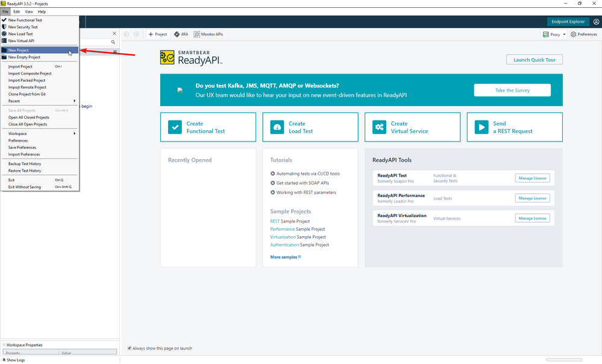
Task: Open Preferences via the gear icon
Action: 574,34
